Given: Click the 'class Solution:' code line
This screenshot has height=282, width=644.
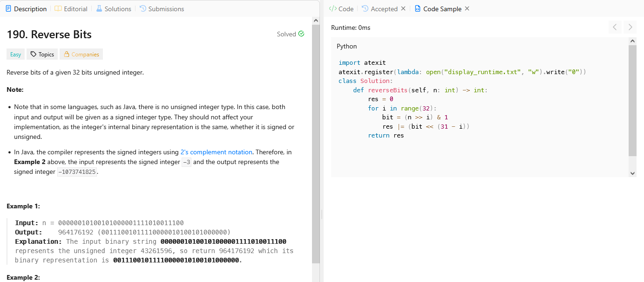Looking at the screenshot, I should tap(366, 81).
